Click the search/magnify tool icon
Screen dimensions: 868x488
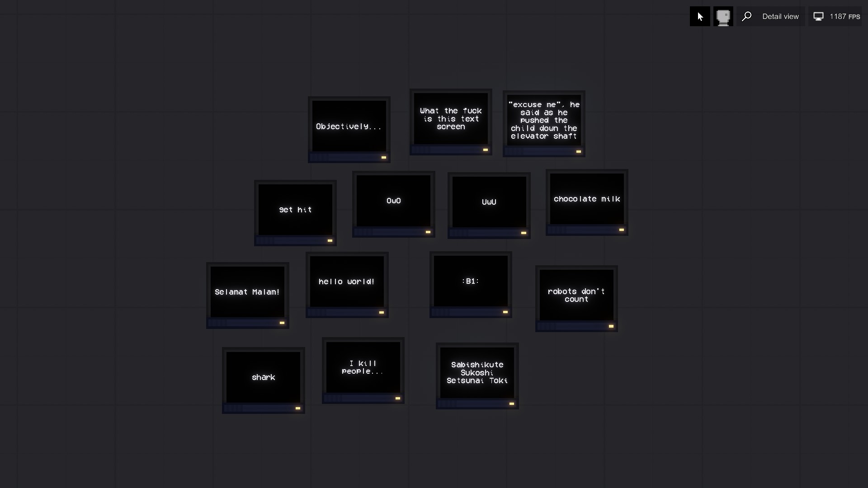click(x=746, y=16)
